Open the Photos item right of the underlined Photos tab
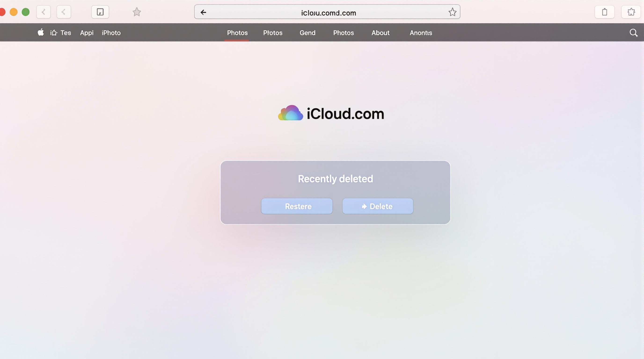Viewport: 644px width, 359px height. (x=273, y=33)
